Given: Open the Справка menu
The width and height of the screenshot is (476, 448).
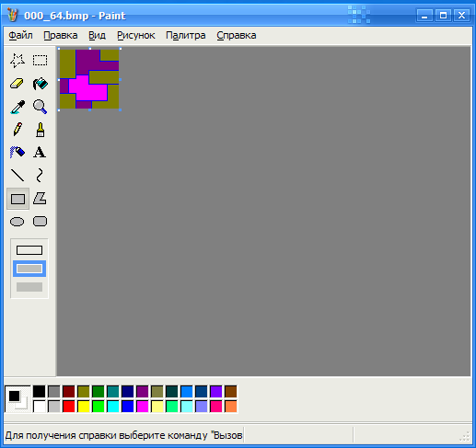Looking at the screenshot, I should point(237,35).
